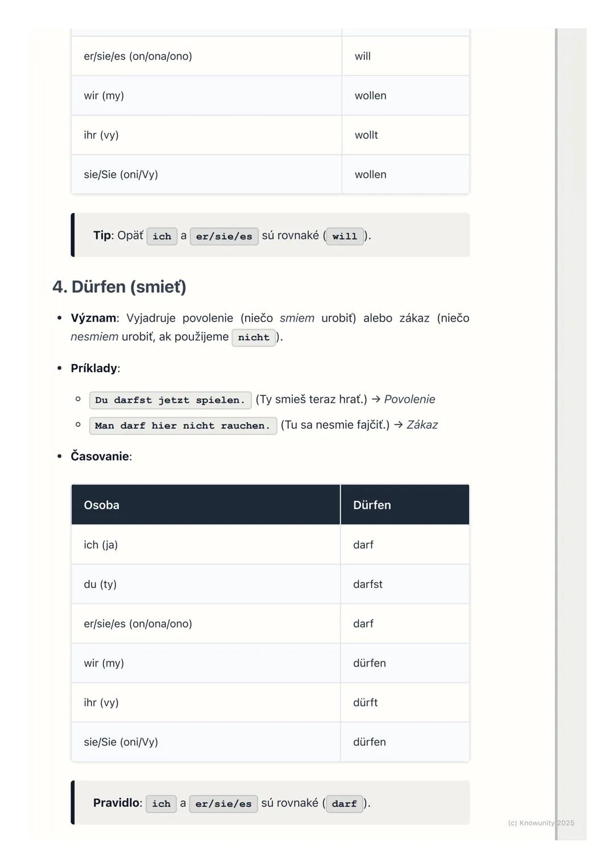614x868 pixels.
Task: Click the "nicht" code chip
Action: point(254,337)
